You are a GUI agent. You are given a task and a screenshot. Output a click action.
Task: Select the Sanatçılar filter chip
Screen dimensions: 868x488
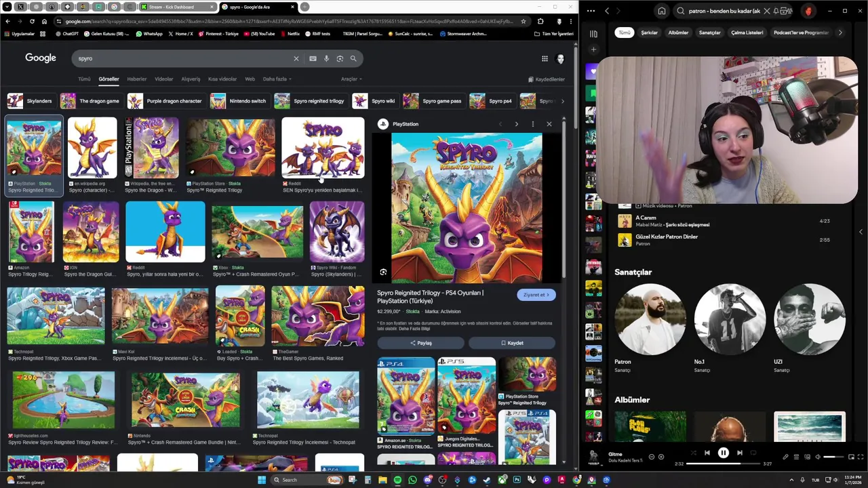point(710,33)
